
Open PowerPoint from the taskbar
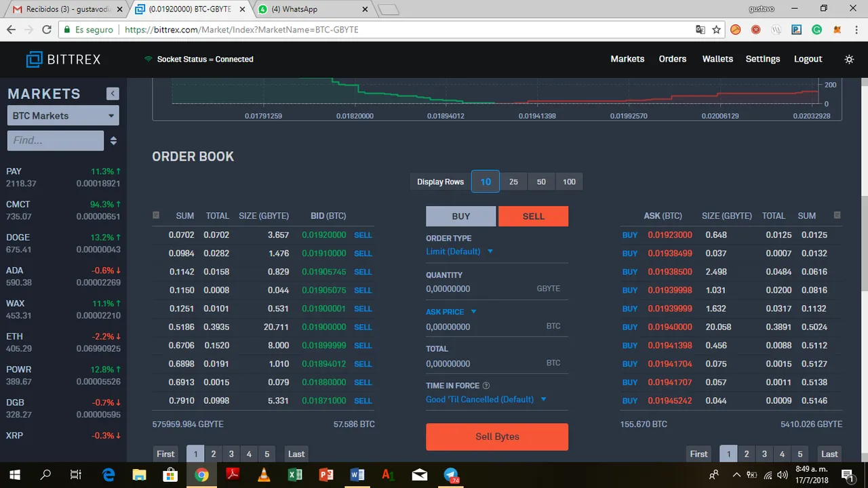(x=326, y=474)
